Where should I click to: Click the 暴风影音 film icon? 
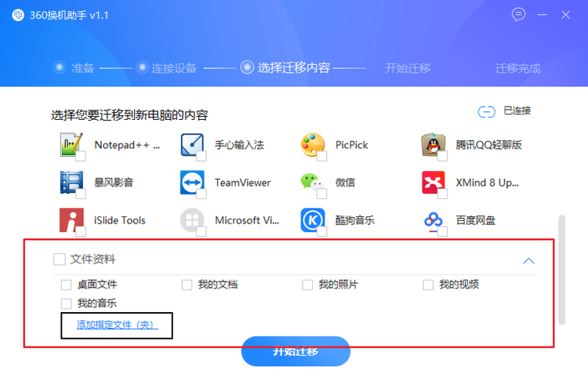pyautogui.click(x=71, y=183)
